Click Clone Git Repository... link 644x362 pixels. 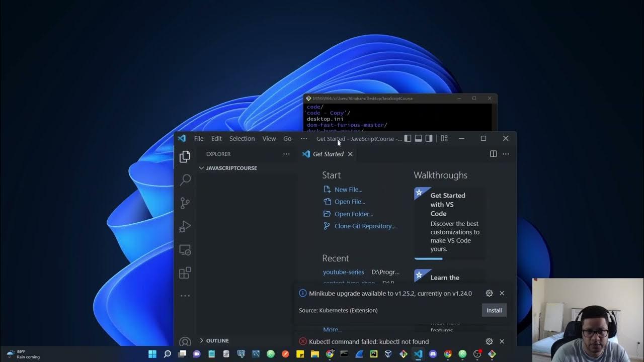pos(365,226)
